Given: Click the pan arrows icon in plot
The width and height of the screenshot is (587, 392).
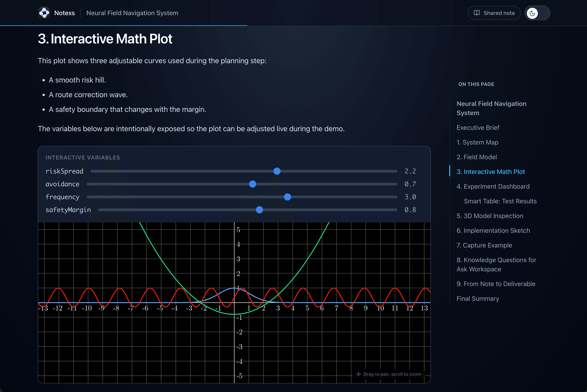Looking at the screenshot, I should click(358, 374).
